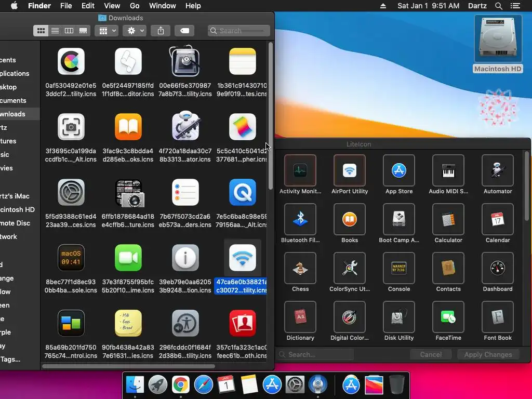Switch Finder to list view
The image size is (532, 399).
[x=55, y=31]
